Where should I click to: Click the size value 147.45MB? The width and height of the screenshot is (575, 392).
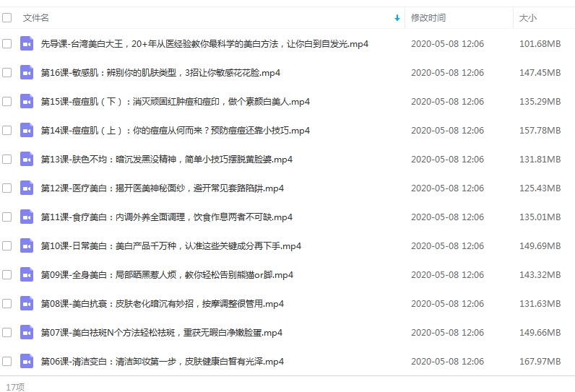540,73
